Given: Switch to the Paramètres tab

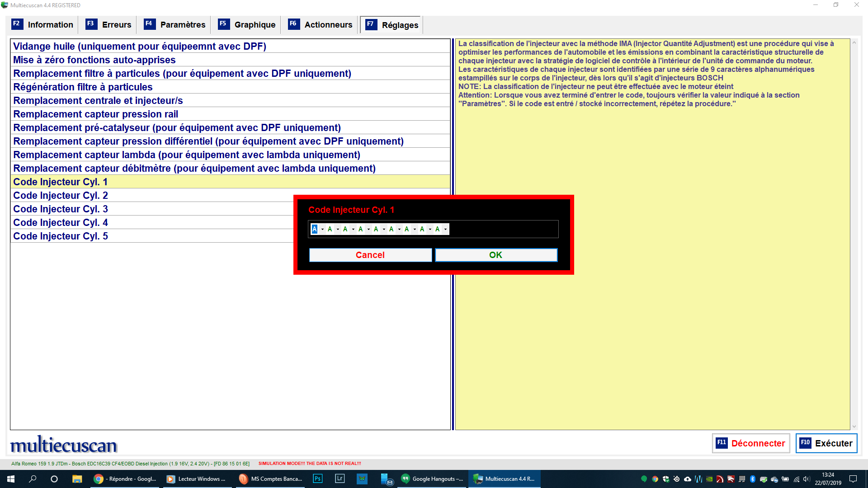Looking at the screenshot, I should pos(183,25).
